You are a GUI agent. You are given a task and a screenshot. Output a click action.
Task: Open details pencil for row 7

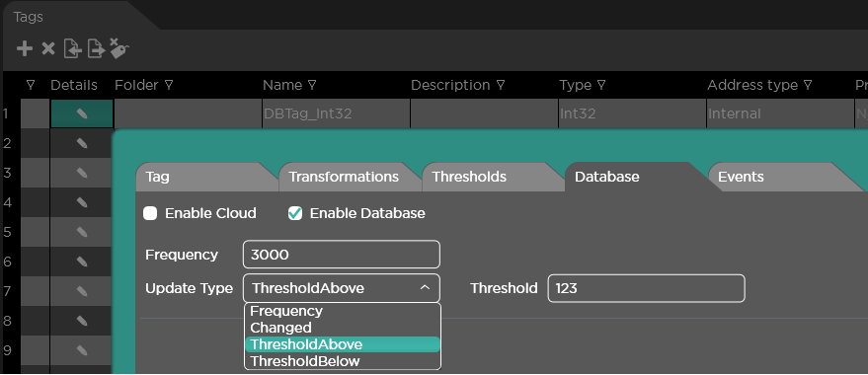(82, 291)
